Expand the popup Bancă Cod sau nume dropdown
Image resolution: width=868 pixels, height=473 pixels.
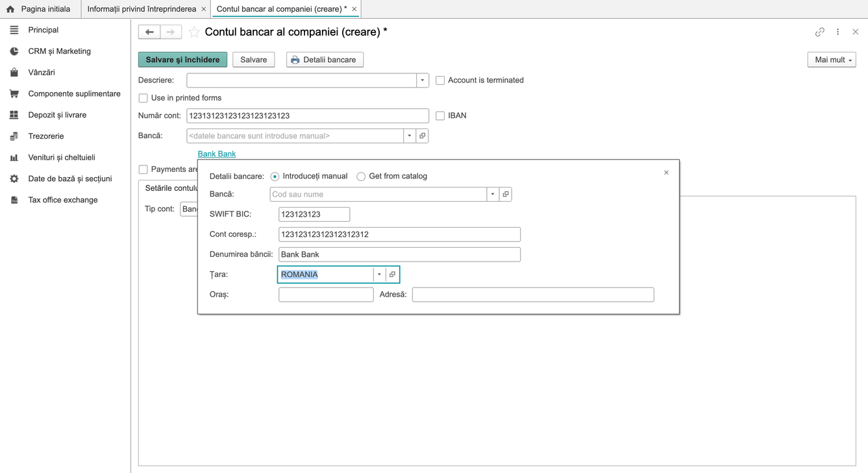click(x=493, y=194)
